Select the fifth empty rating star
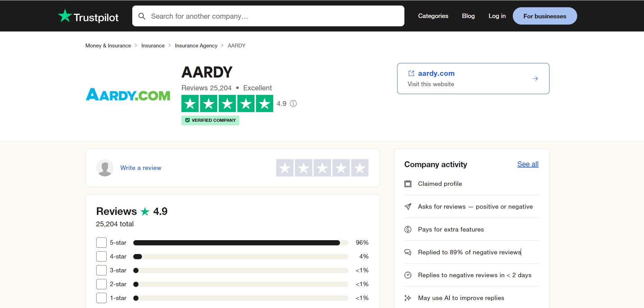The image size is (644, 308). [360, 168]
